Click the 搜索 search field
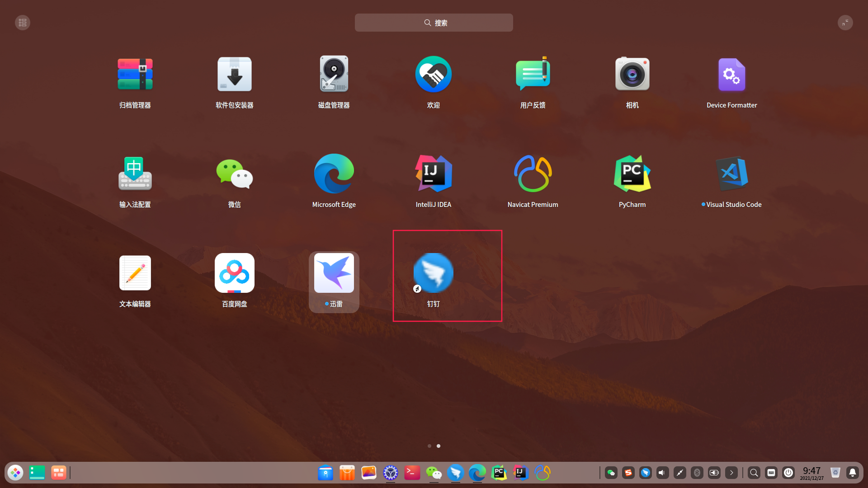 pyautogui.click(x=434, y=23)
